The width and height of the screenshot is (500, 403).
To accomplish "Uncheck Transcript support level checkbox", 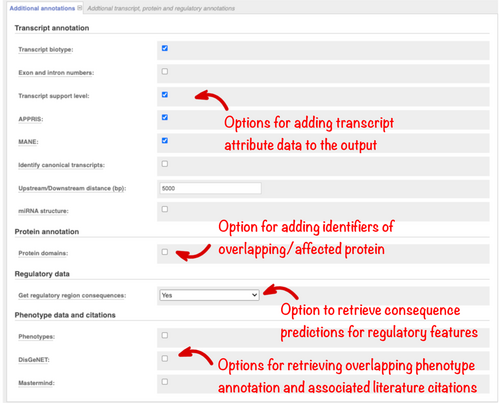I will pyautogui.click(x=165, y=95).
